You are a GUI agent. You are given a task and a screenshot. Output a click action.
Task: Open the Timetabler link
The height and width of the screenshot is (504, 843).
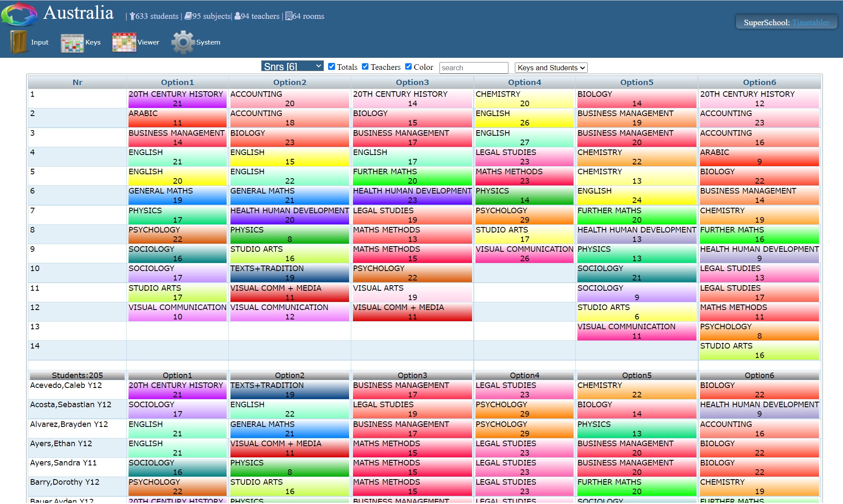click(810, 23)
